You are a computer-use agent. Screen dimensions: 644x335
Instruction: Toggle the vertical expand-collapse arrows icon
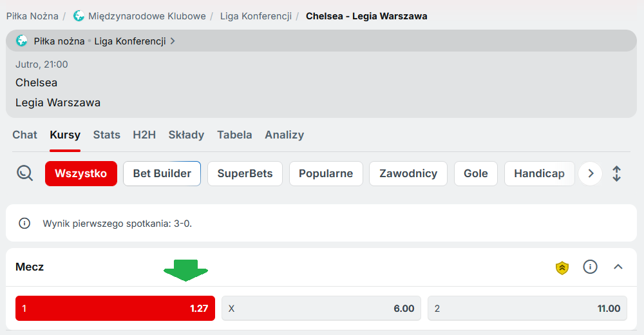[616, 173]
